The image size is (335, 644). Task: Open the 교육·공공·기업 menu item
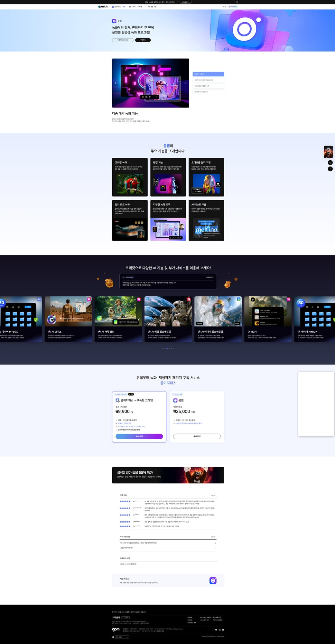(x=152, y=6)
